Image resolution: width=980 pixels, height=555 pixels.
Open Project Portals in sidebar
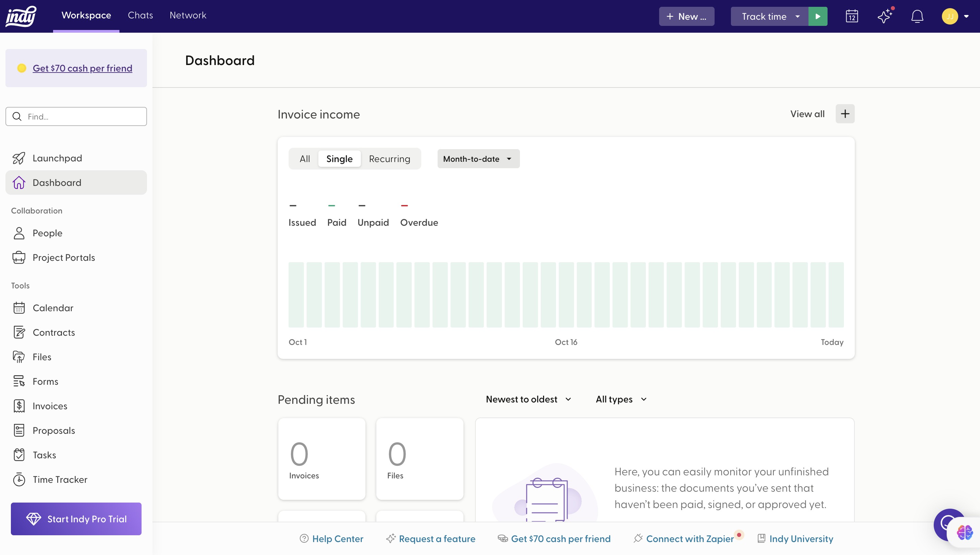coord(64,258)
